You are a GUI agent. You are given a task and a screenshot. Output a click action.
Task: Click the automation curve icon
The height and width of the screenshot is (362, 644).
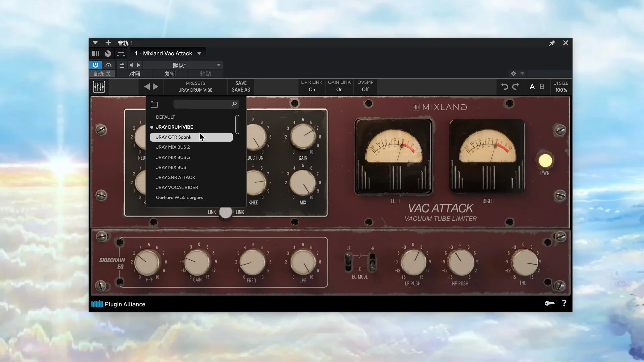[108, 65]
